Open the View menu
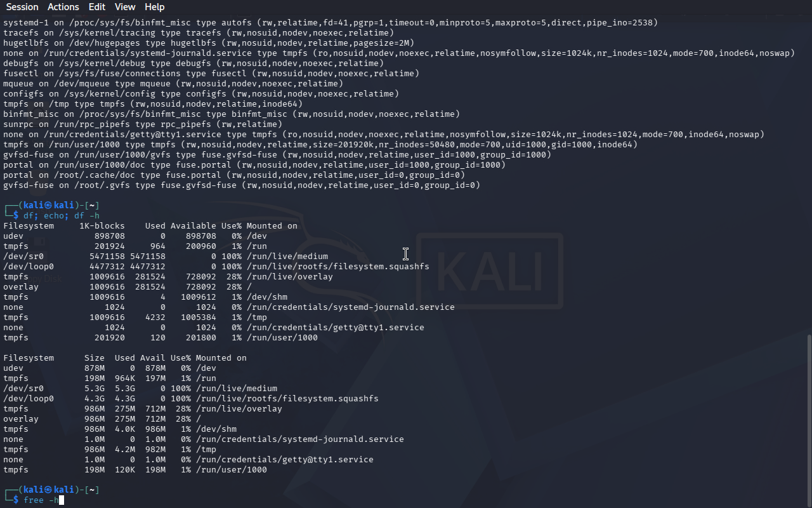 [125, 7]
